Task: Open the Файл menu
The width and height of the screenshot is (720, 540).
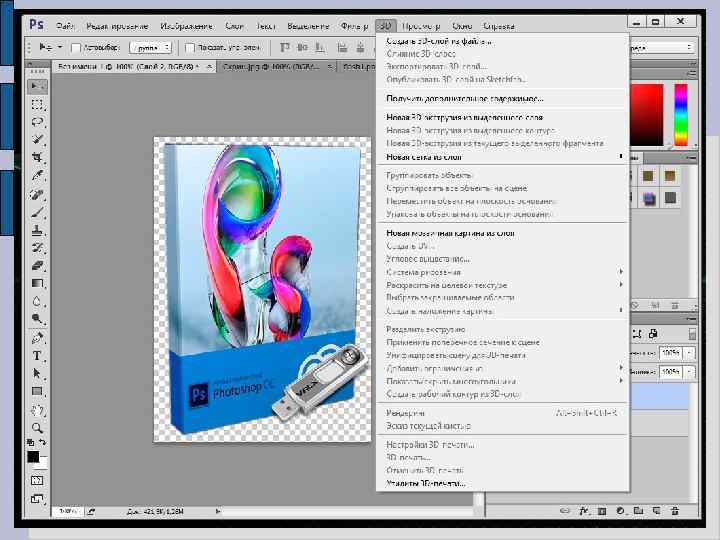Action: (x=66, y=26)
